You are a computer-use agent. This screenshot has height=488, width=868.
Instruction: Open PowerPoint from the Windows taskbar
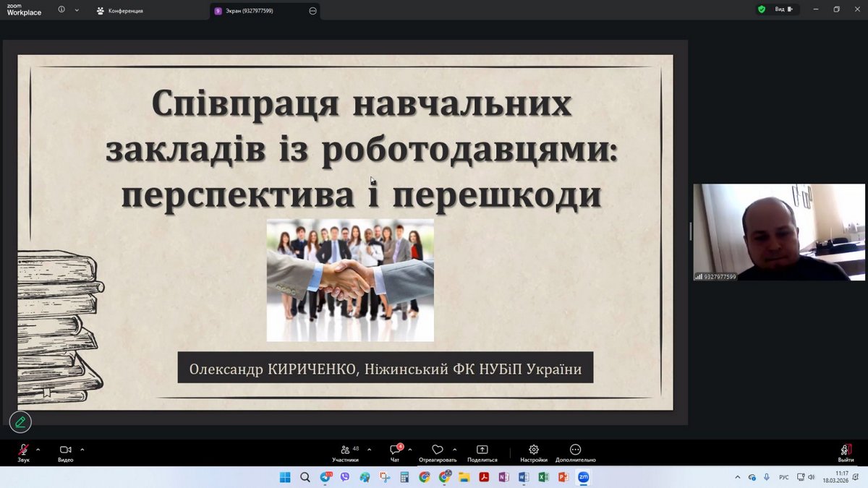pyautogui.click(x=563, y=477)
